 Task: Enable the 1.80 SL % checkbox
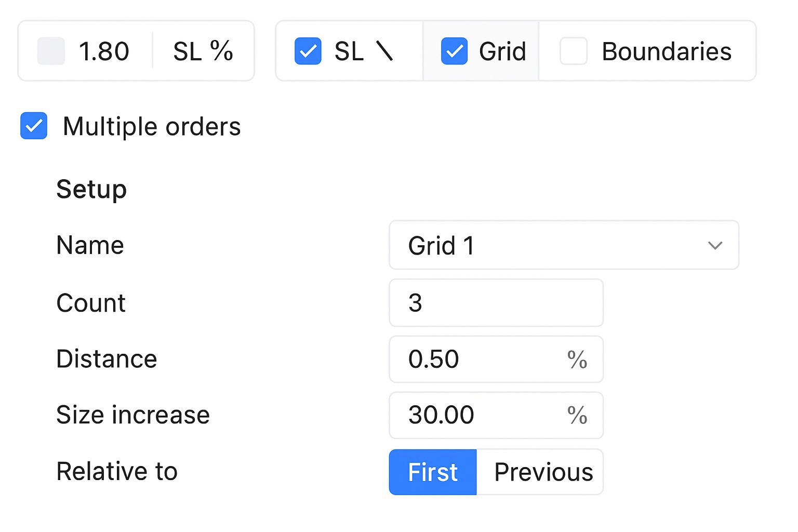coord(51,51)
